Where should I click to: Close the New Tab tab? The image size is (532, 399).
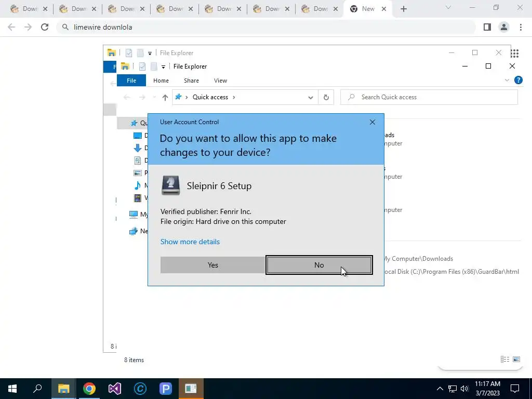point(384,9)
